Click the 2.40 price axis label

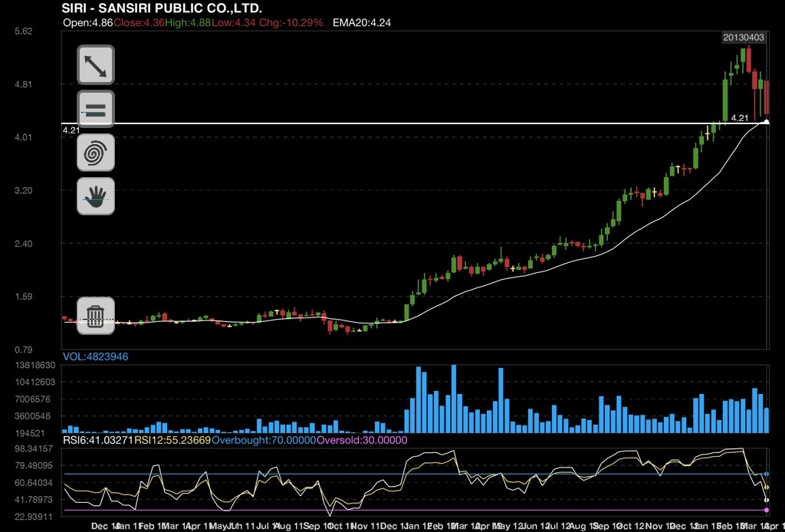[24, 244]
